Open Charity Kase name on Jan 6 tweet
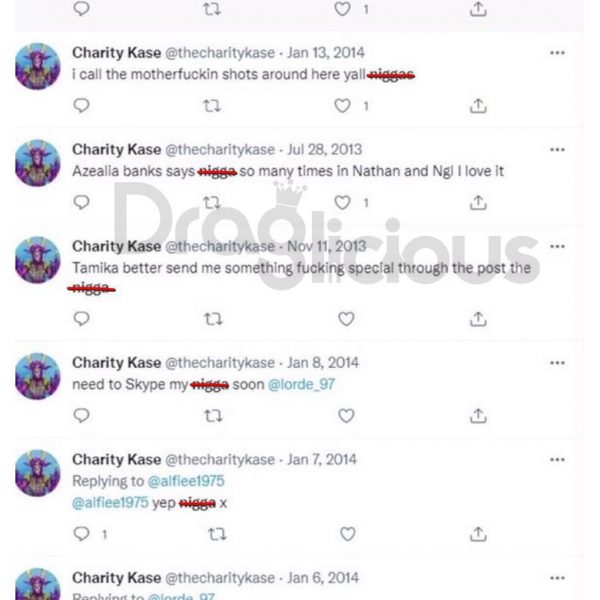Viewport: 600px width, 600px height. [x=116, y=578]
